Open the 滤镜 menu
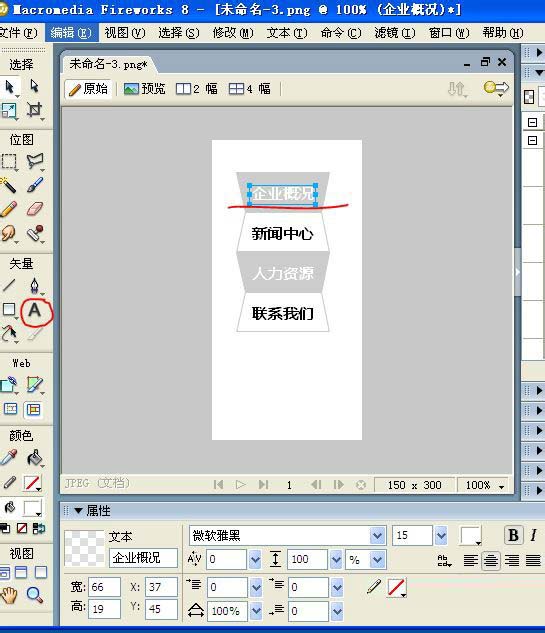The width and height of the screenshot is (545, 633). coord(395,33)
